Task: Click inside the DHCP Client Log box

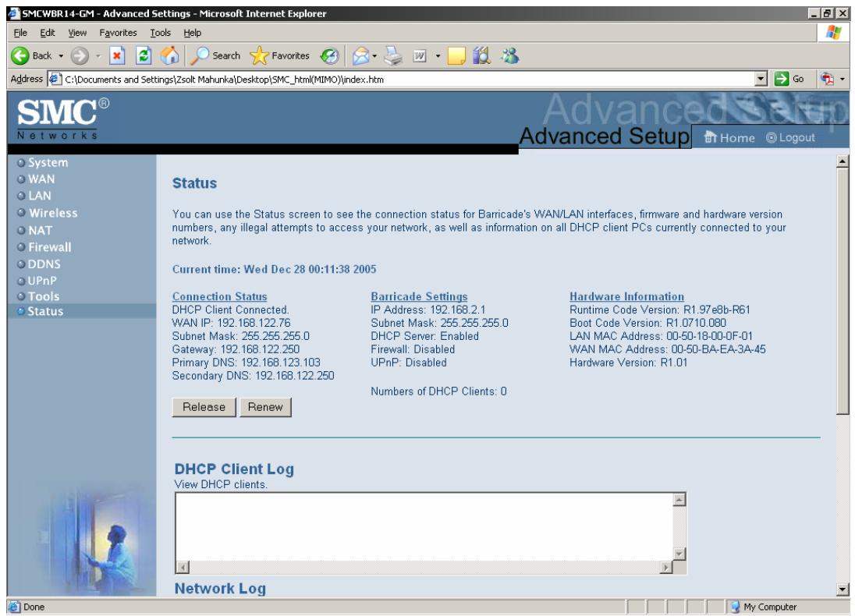Action: pos(424,526)
